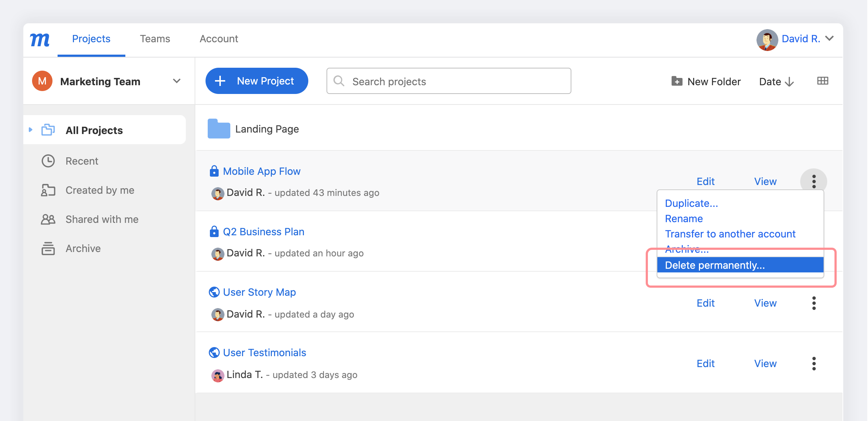This screenshot has height=421, width=868.
Task: Click the New Folder icon button
Action: click(677, 81)
